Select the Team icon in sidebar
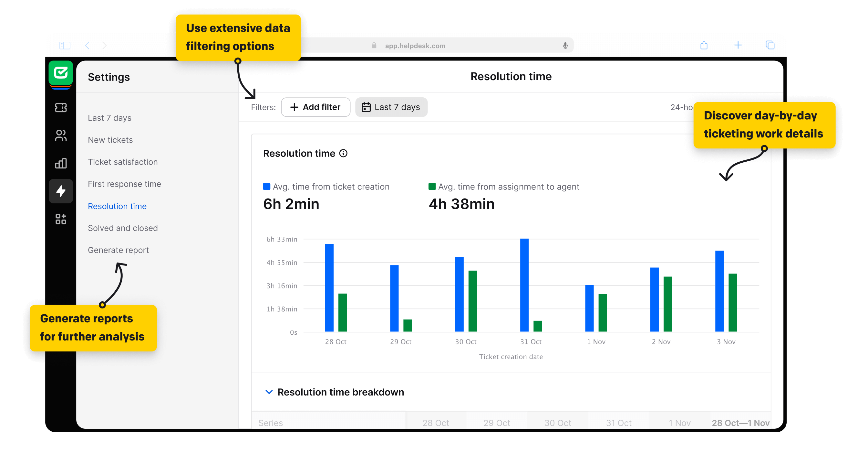The height and width of the screenshot is (453, 868). click(61, 136)
